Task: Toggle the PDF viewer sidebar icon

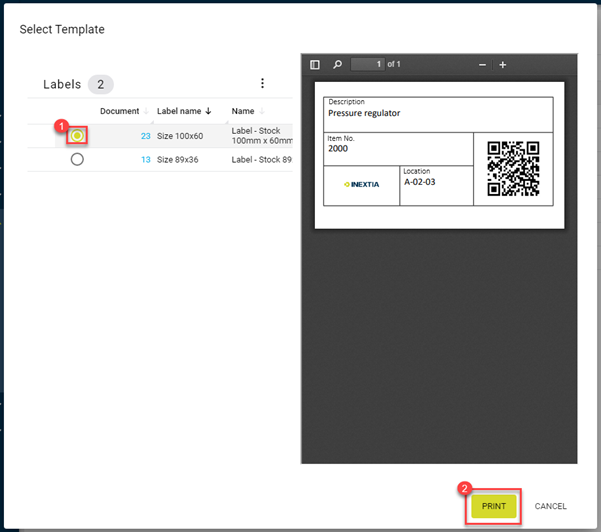Action: (x=315, y=64)
